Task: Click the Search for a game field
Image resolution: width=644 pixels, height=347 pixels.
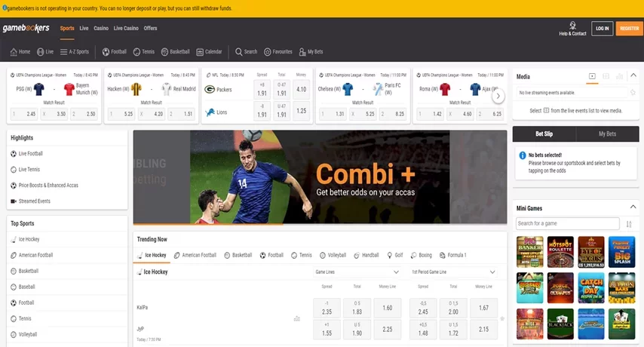Action: (568, 223)
